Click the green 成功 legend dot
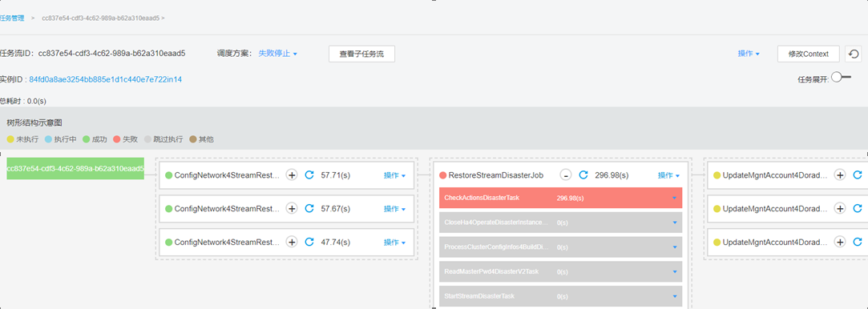The image size is (868, 309). [86, 139]
